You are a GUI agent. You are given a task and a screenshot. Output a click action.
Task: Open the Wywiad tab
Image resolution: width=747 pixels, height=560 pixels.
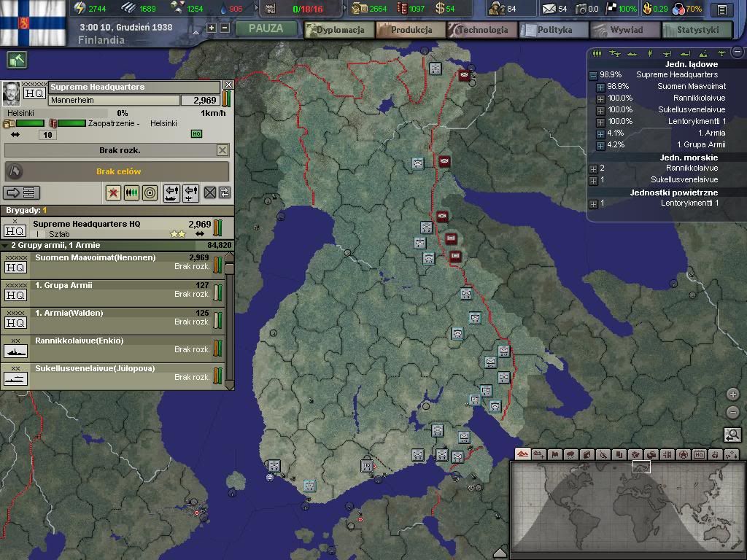pyautogui.click(x=625, y=30)
